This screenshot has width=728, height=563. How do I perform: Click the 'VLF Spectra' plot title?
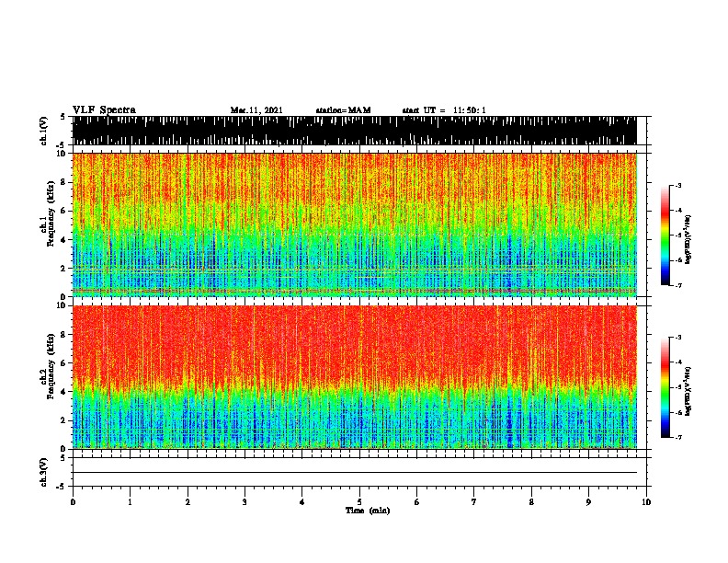point(104,110)
